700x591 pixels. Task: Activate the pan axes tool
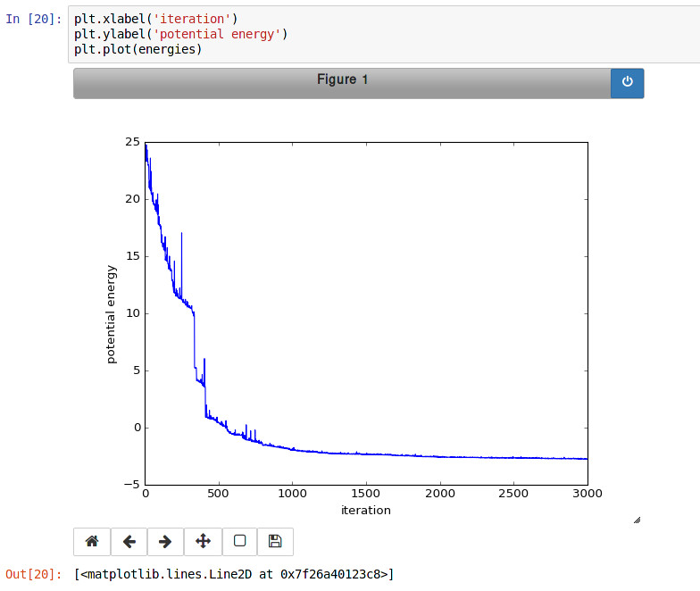coord(202,541)
